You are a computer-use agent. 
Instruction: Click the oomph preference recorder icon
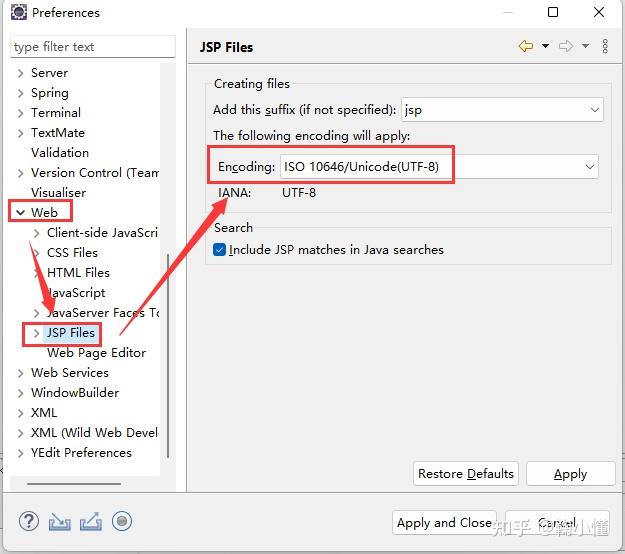(x=122, y=521)
